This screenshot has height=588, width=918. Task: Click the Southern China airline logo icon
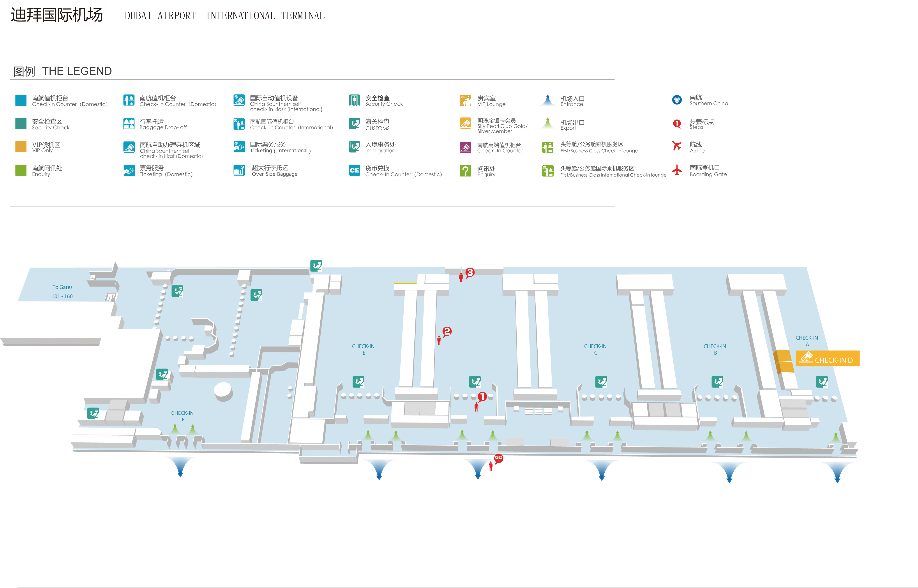tap(677, 100)
